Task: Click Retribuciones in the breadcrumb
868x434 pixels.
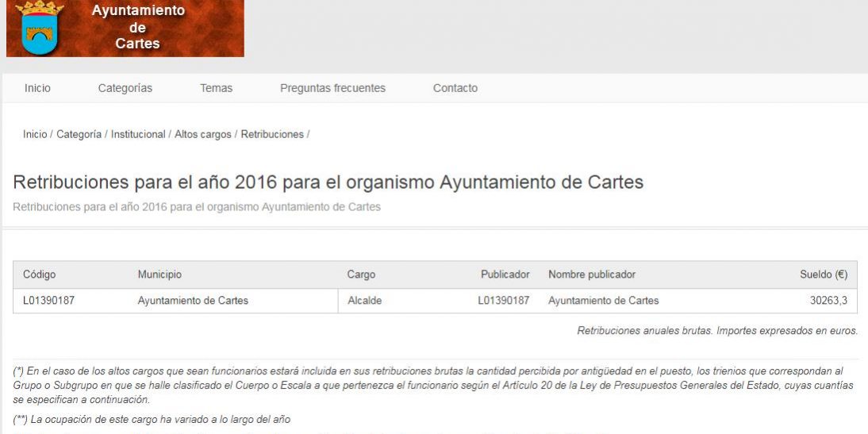Action: click(x=272, y=135)
